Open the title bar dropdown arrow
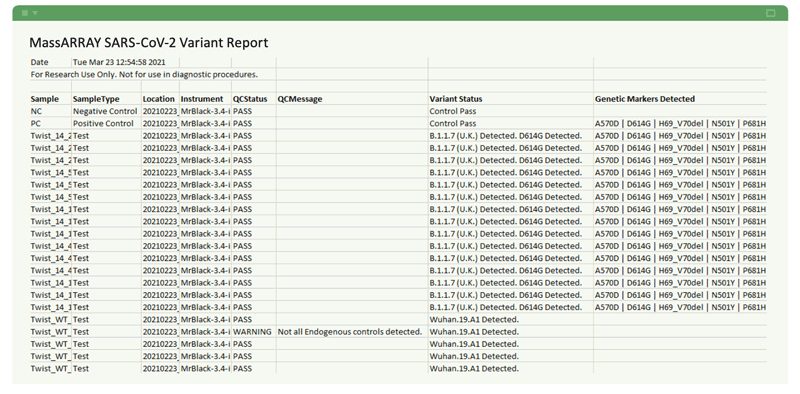 click(x=35, y=13)
